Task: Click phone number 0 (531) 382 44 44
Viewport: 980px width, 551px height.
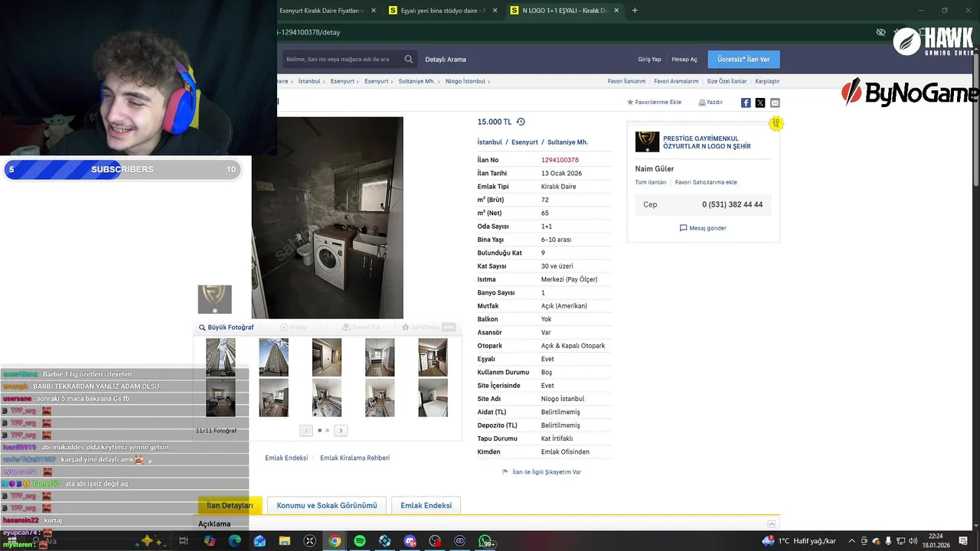Action: coord(732,204)
